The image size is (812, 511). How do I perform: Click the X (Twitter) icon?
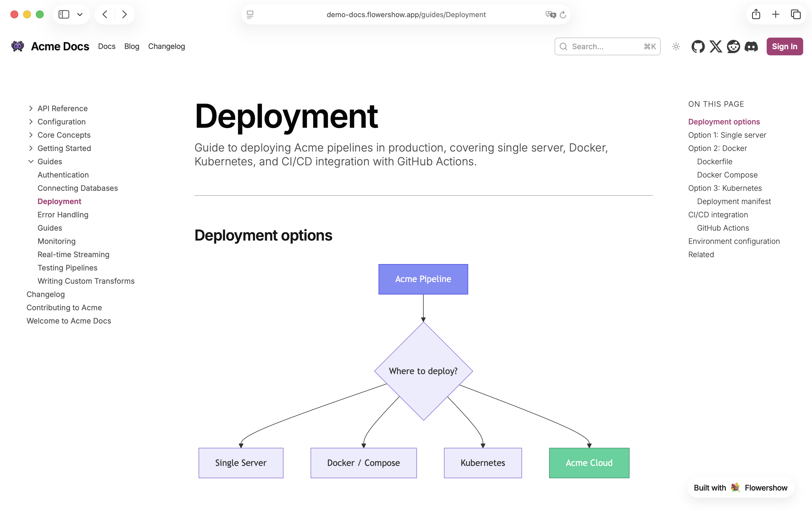point(716,46)
